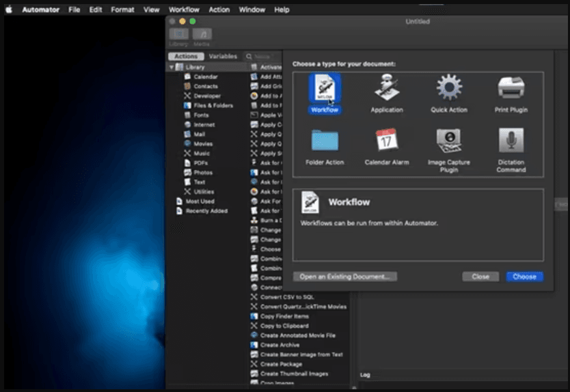Open the File menu

pyautogui.click(x=74, y=10)
